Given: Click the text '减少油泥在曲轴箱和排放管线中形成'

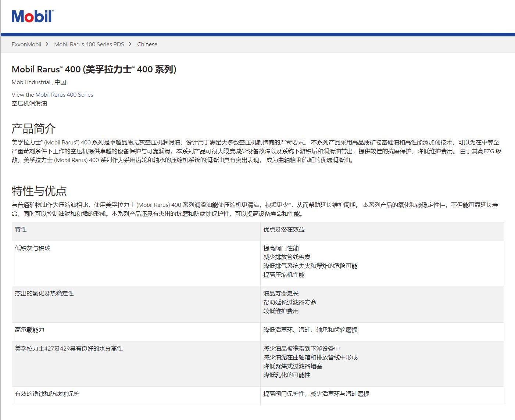Looking at the screenshot, I should pos(310,358).
